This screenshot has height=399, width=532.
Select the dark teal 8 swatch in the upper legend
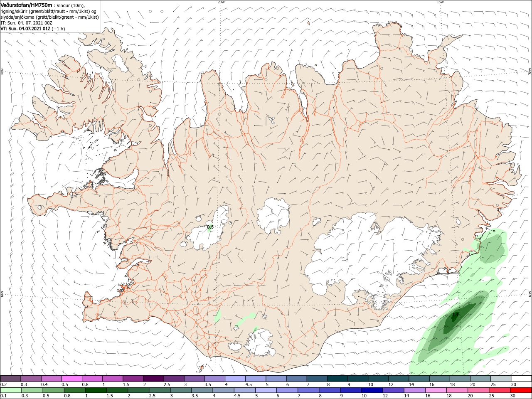(x=337, y=379)
